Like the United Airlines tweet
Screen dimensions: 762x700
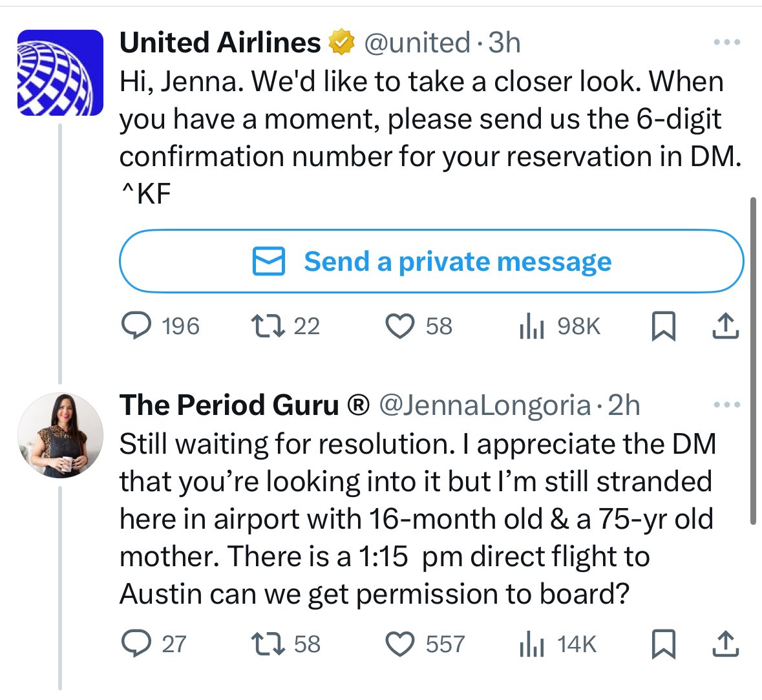pyautogui.click(x=399, y=326)
